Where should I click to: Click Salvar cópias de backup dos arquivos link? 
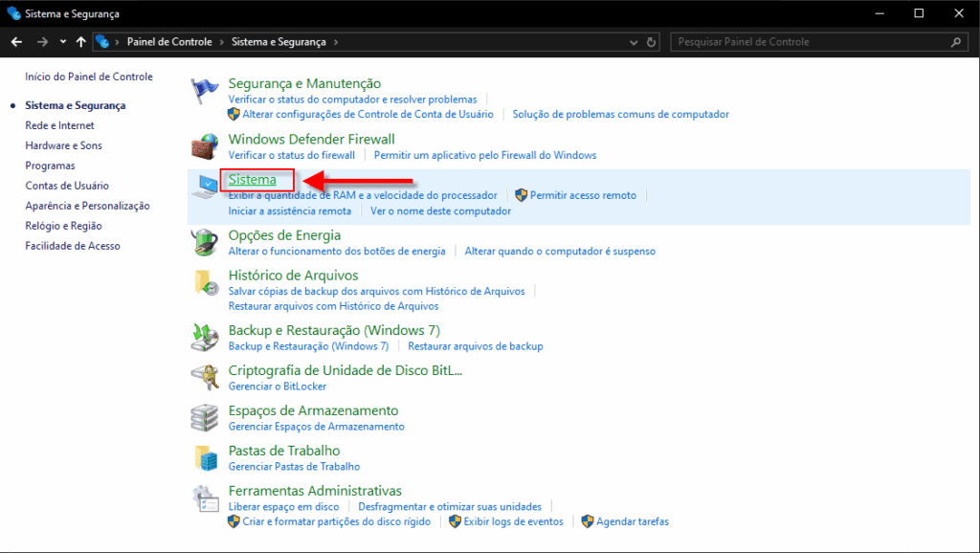[x=376, y=291]
